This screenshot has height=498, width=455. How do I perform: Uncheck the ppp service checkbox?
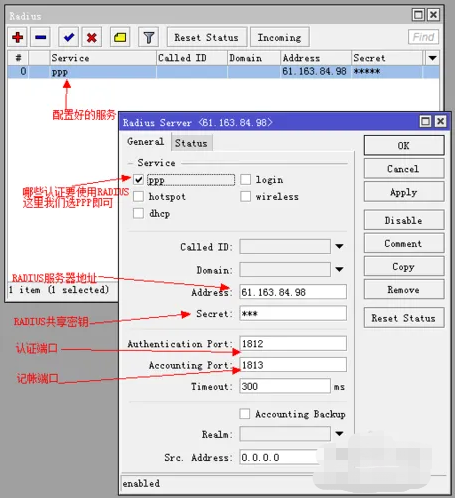(138, 180)
